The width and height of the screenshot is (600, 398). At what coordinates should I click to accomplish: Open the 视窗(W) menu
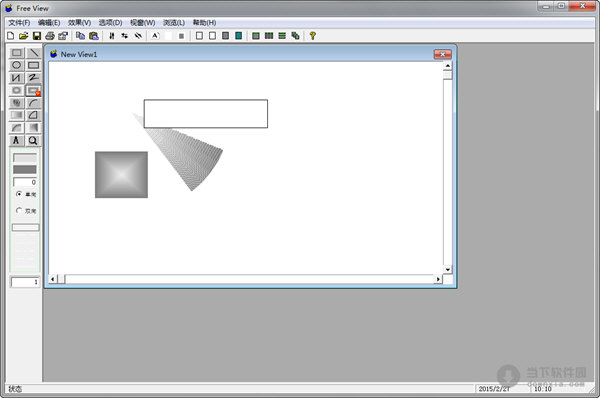click(143, 23)
